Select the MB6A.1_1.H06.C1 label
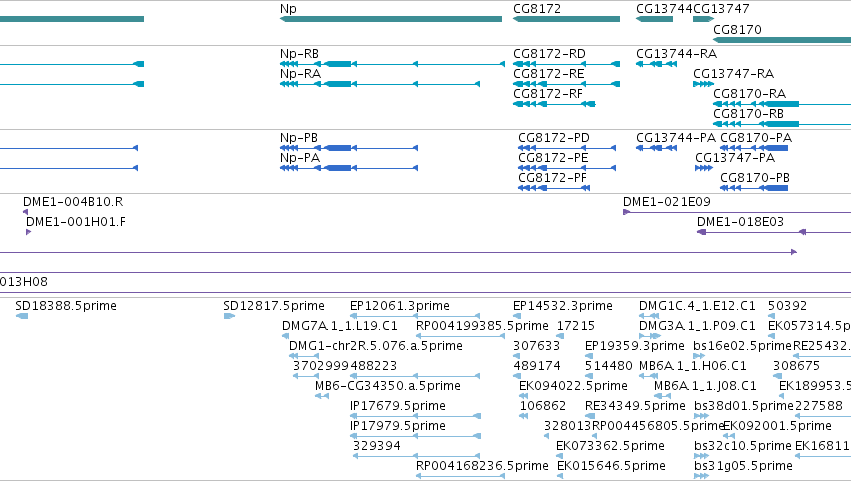851x481 pixels. [693, 366]
